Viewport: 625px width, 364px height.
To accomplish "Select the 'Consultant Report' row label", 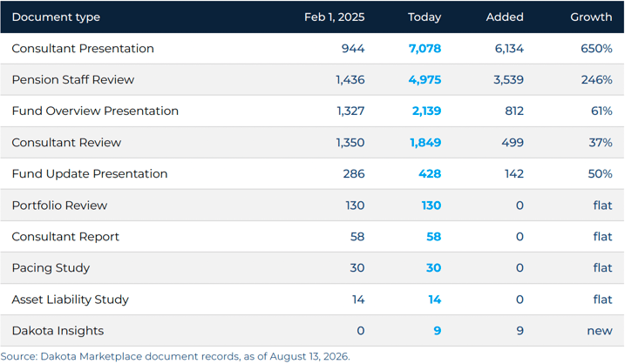I will pos(65,237).
